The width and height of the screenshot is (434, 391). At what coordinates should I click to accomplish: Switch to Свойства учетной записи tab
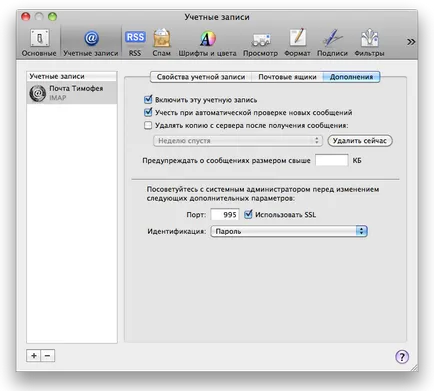tap(201, 77)
